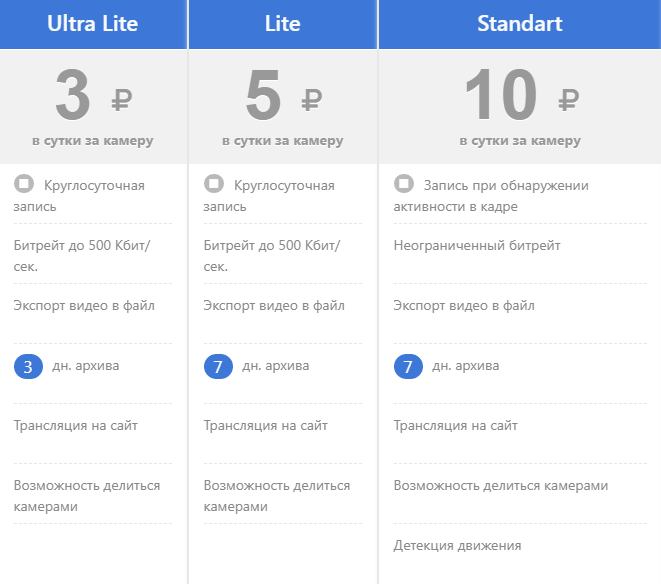Click 'Битрейт до 500 Кбит/сек.' in Ultra Lite
The height and width of the screenshot is (584, 661).
82,255
